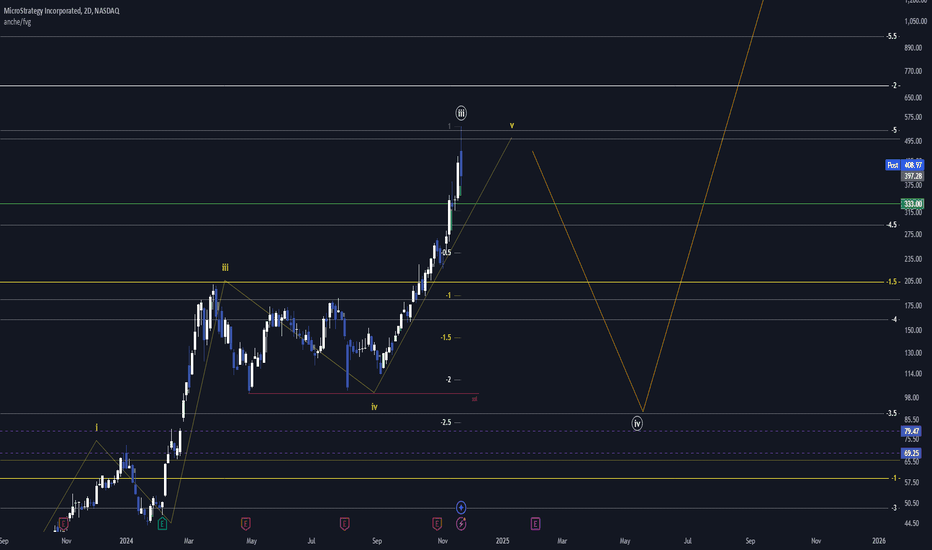
Task: Select the yellow iii wave label
Action: (x=225, y=268)
